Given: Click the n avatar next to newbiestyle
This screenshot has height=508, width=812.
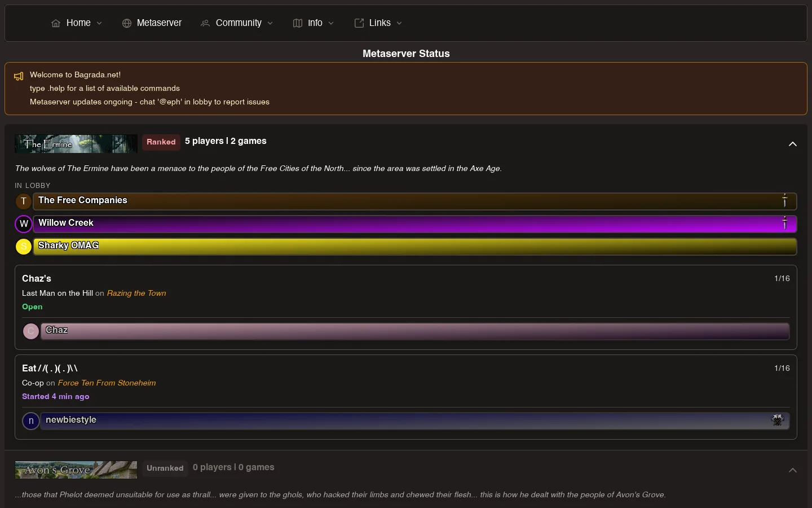Looking at the screenshot, I should [x=31, y=421].
